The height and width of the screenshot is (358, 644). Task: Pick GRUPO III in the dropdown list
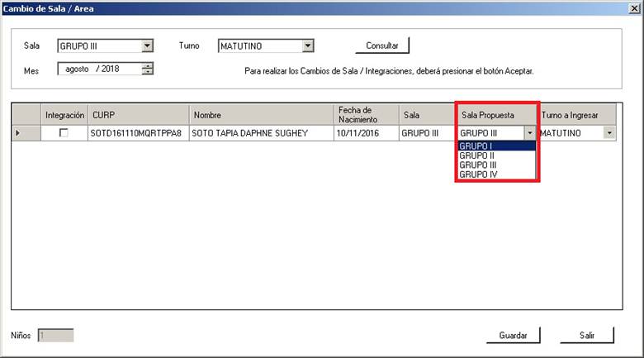(497, 165)
